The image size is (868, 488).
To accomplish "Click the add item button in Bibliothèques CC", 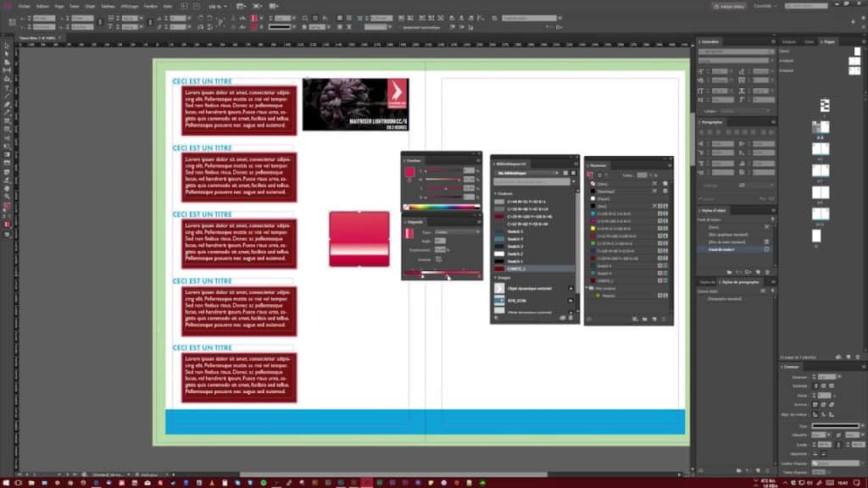I will (x=495, y=315).
